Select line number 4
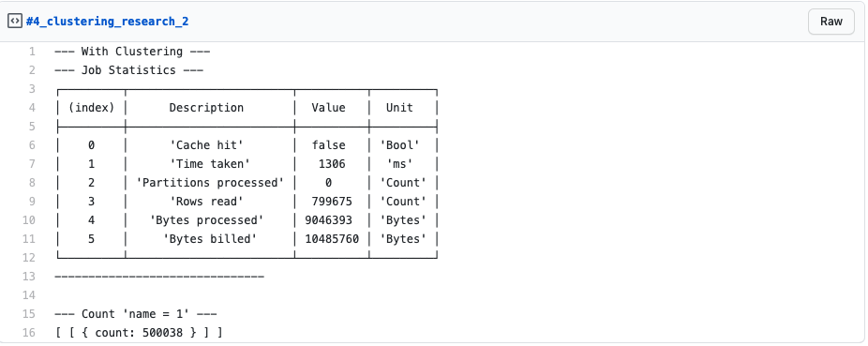Viewport: 868px width, 346px height. click(x=32, y=108)
